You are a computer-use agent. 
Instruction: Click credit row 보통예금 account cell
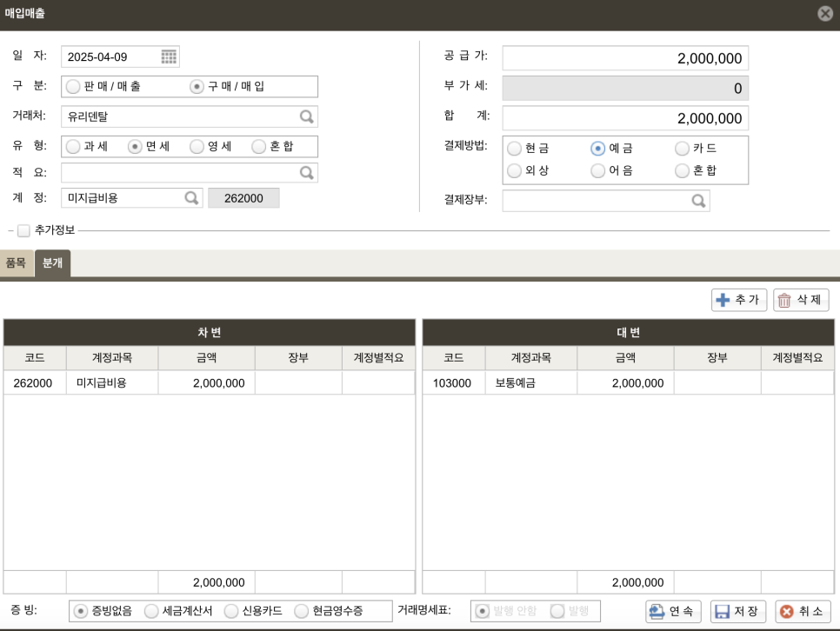click(531, 383)
